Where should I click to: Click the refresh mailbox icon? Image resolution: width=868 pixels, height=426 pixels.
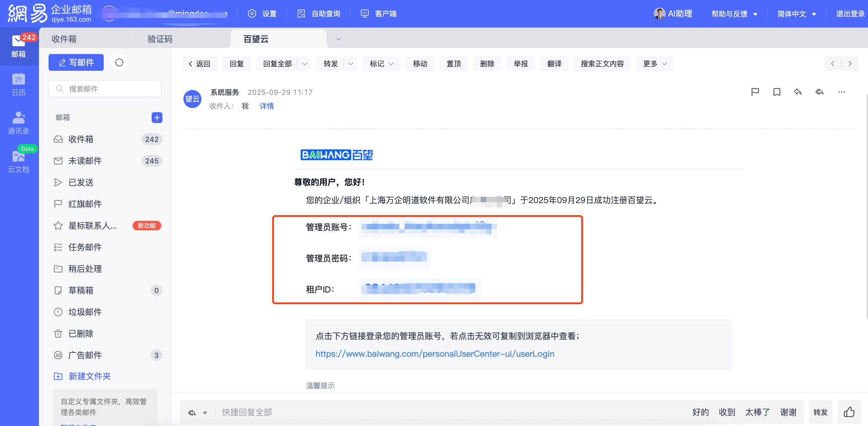(x=119, y=62)
